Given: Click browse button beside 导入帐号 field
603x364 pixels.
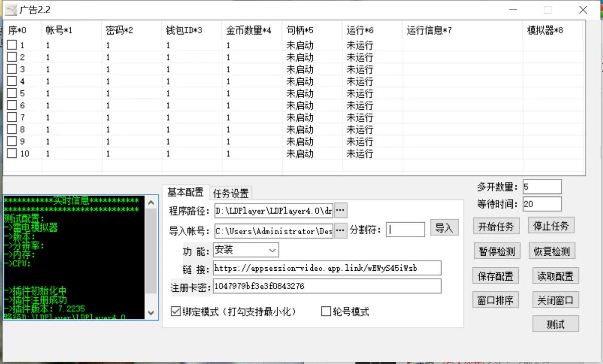Looking at the screenshot, I should point(340,230).
